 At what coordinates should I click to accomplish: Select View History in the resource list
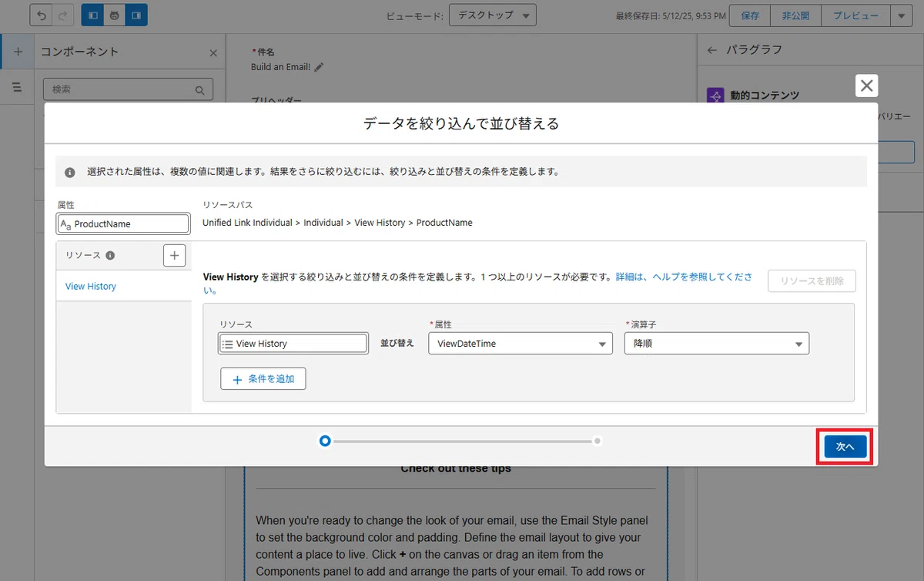point(91,286)
